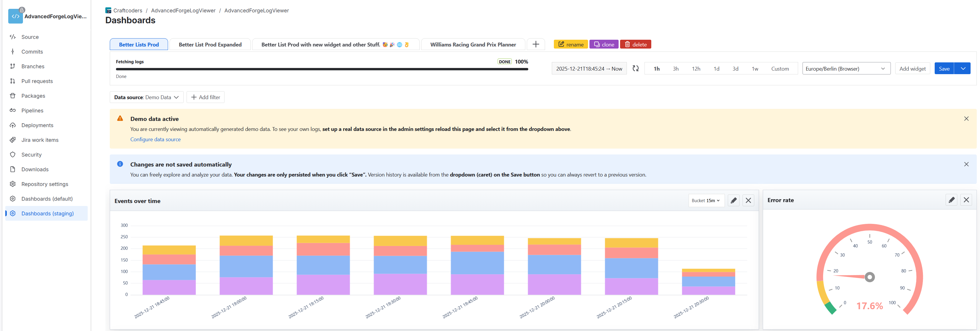Screen dimensions: 980x331
Task: Select the 1h time range
Action: pyautogui.click(x=656, y=69)
